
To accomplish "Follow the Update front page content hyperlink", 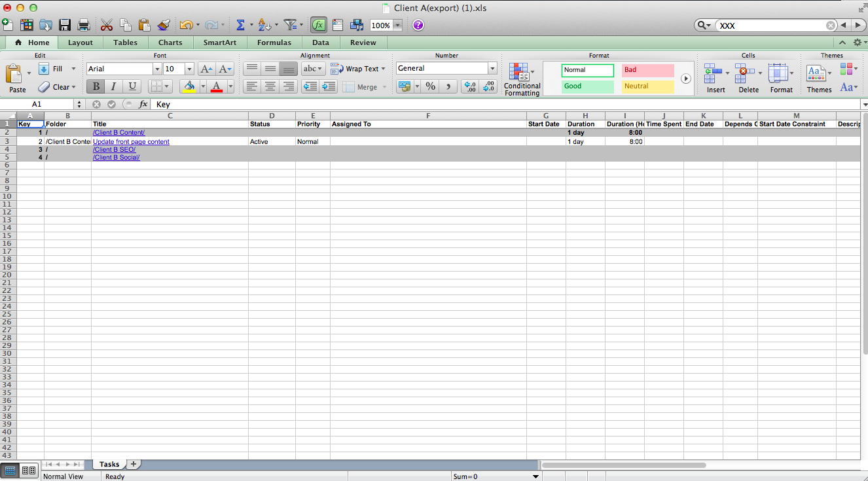I will coord(131,141).
